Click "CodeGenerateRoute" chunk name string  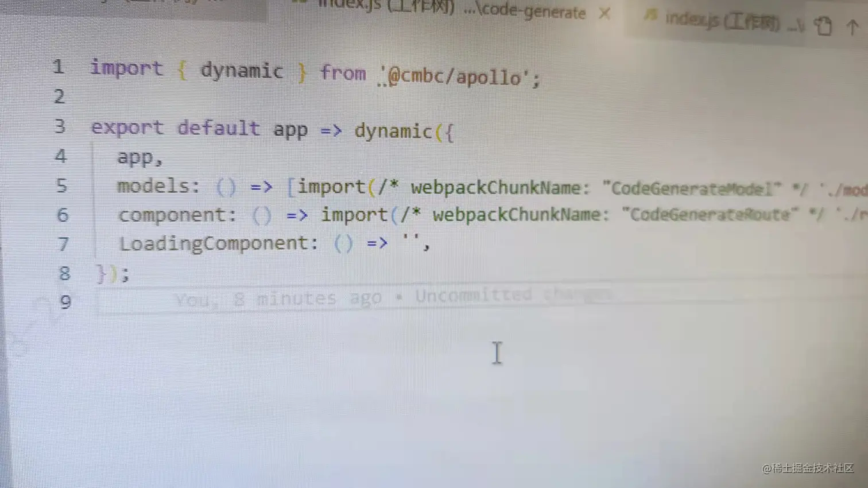coord(710,215)
